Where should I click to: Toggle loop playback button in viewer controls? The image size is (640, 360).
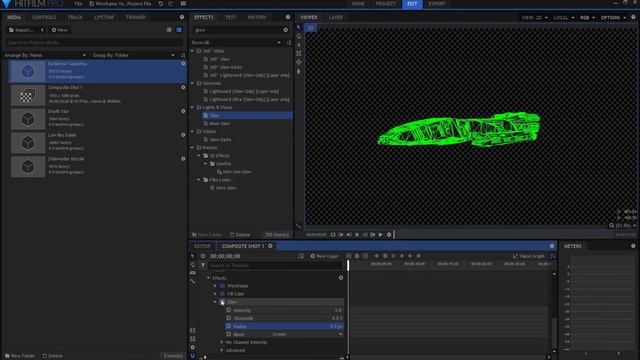[333, 235]
